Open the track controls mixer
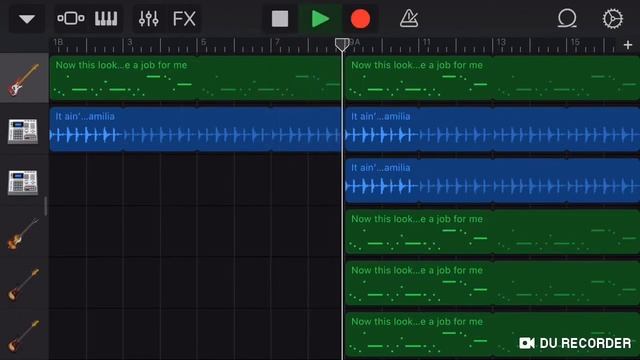The image size is (640, 360). tap(149, 18)
